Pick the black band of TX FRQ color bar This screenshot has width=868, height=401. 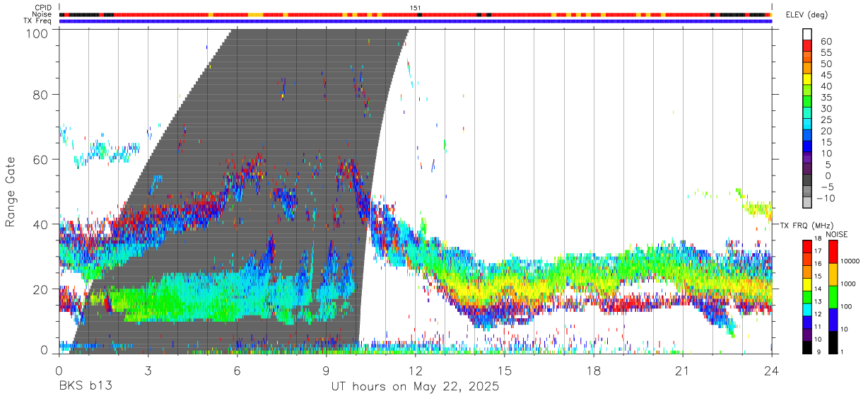point(808,347)
